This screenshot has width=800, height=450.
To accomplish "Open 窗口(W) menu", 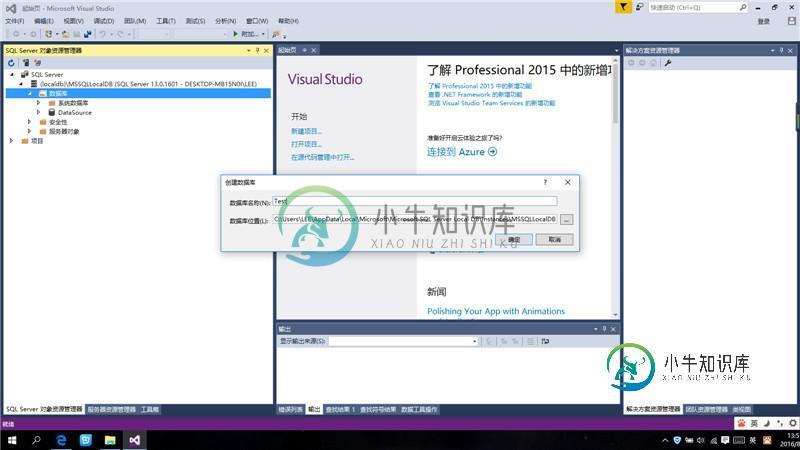I will tap(257, 21).
